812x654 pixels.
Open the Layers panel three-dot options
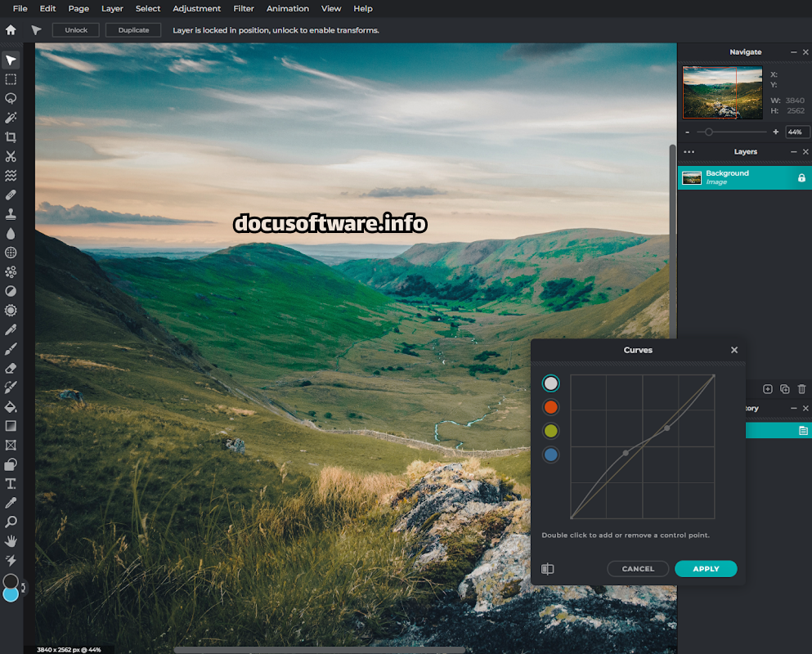[x=689, y=152]
